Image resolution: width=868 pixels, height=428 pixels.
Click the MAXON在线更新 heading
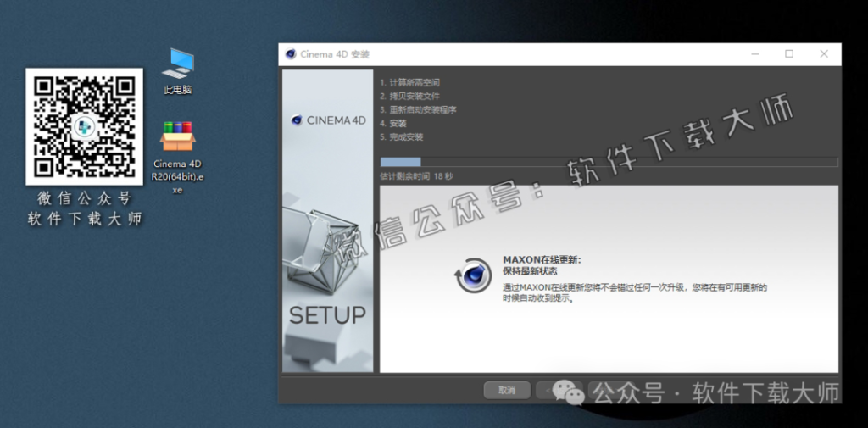pos(542,259)
